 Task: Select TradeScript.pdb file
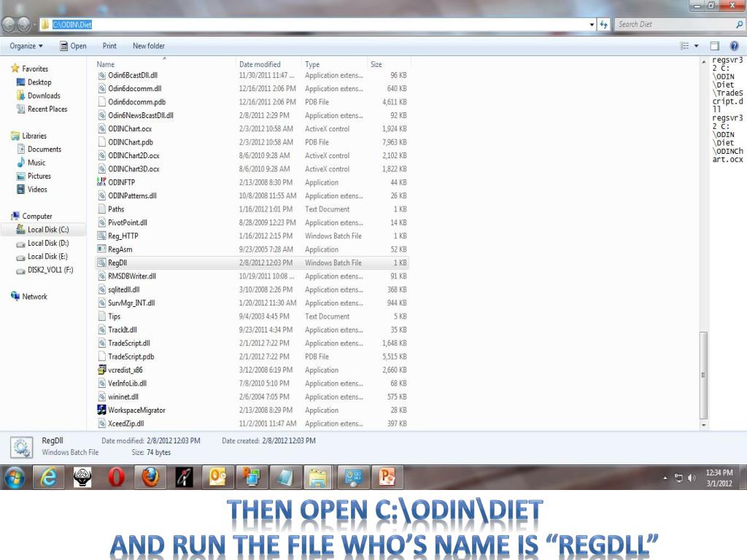(252, 356)
